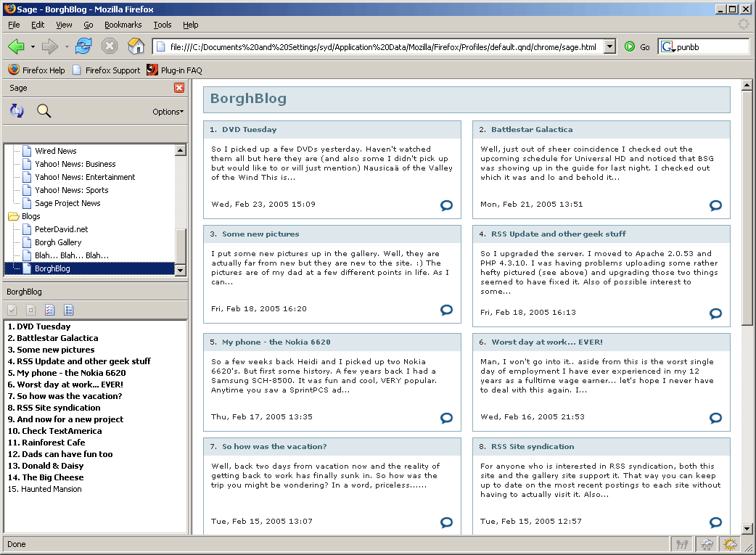This screenshot has width=756, height=555.
Task: Select the PeterDavid.net feed
Action: 61,229
